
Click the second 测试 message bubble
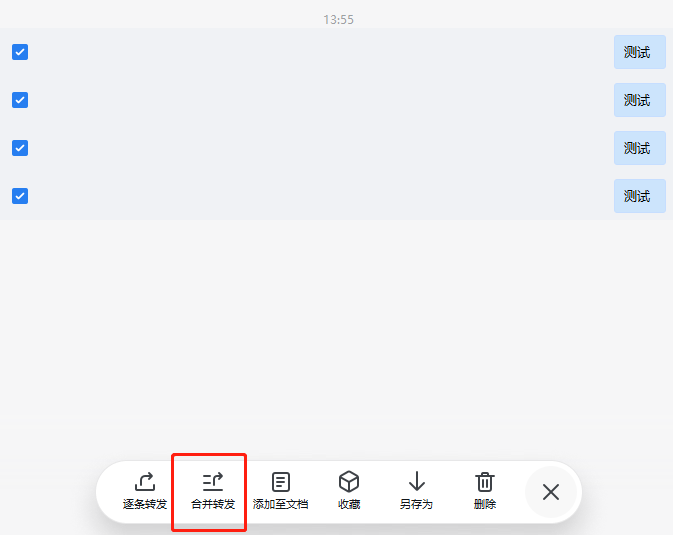click(640, 100)
